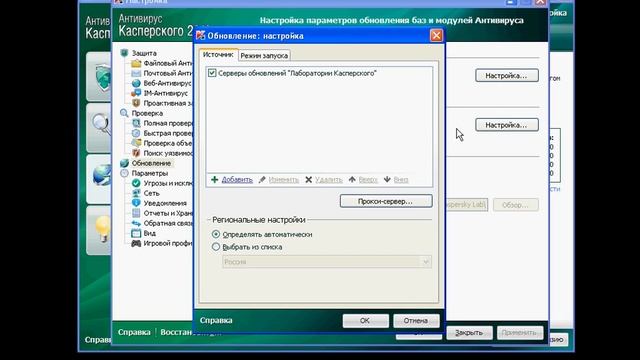Image resolution: width=640 pixels, height=360 pixels.
Task: Click 'Применить' button in settings window
Action: pos(520,333)
